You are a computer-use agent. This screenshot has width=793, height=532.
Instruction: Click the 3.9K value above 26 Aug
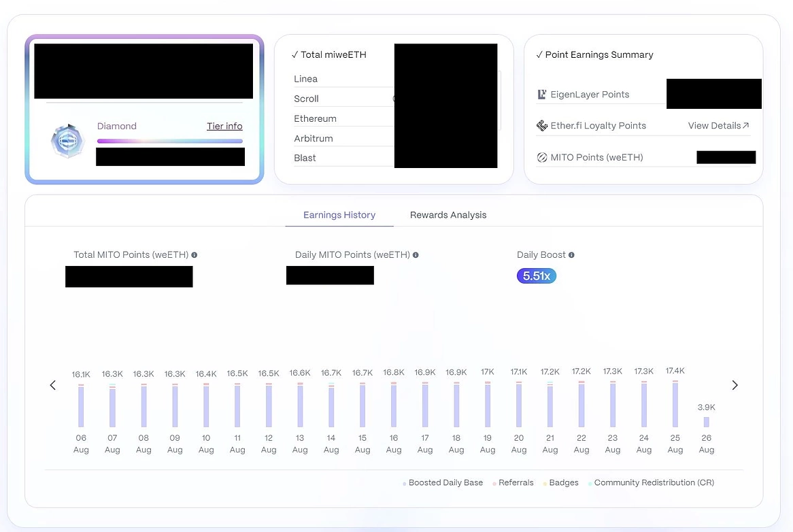point(707,407)
